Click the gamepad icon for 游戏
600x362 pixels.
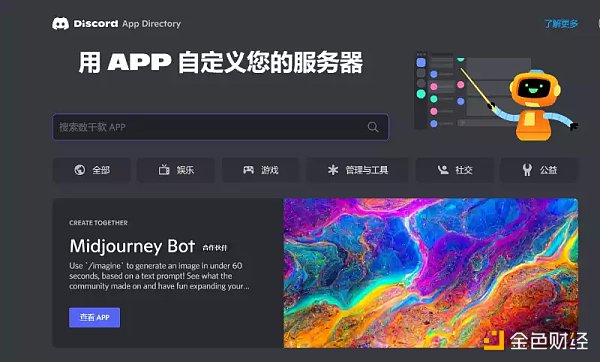click(248, 170)
